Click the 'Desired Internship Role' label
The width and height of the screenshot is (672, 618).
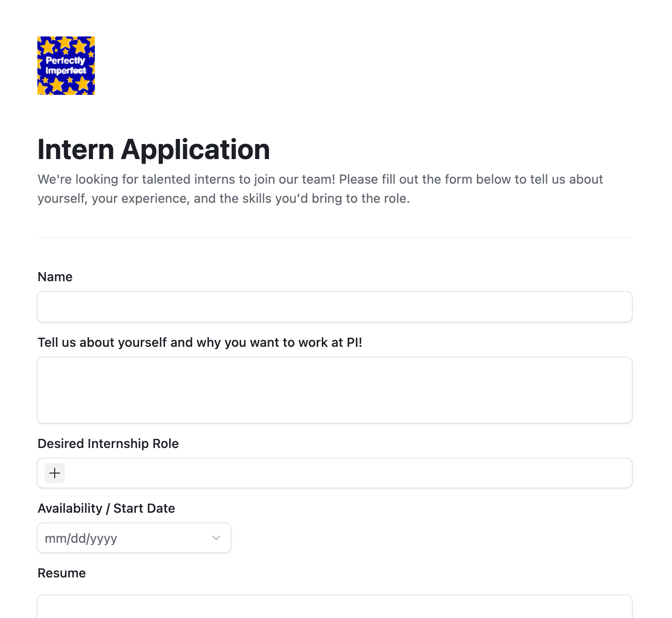108,443
